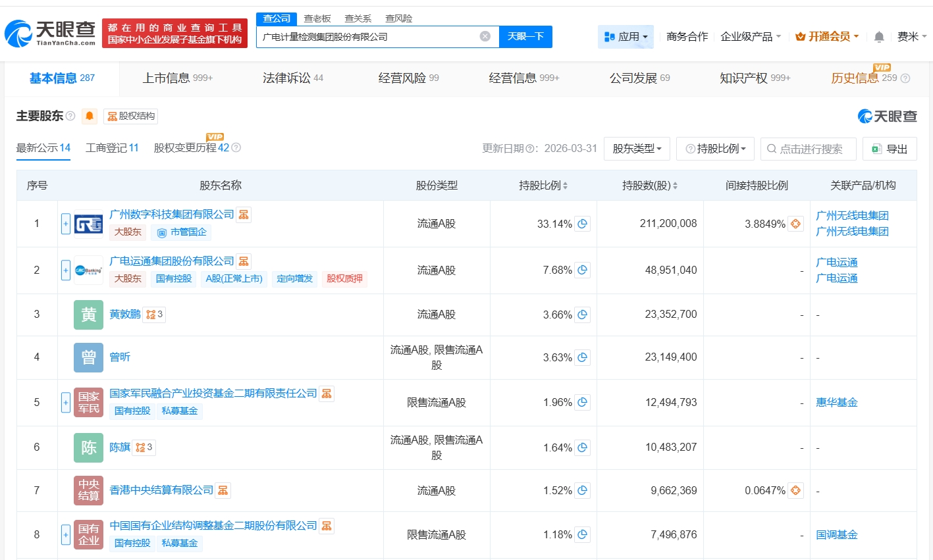Open the 企业级产品 dropdown menu
Screen dimensions: 933x560
click(751, 37)
